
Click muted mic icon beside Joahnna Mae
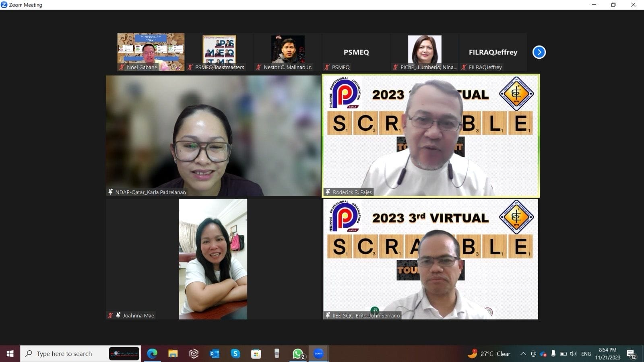tap(110, 315)
